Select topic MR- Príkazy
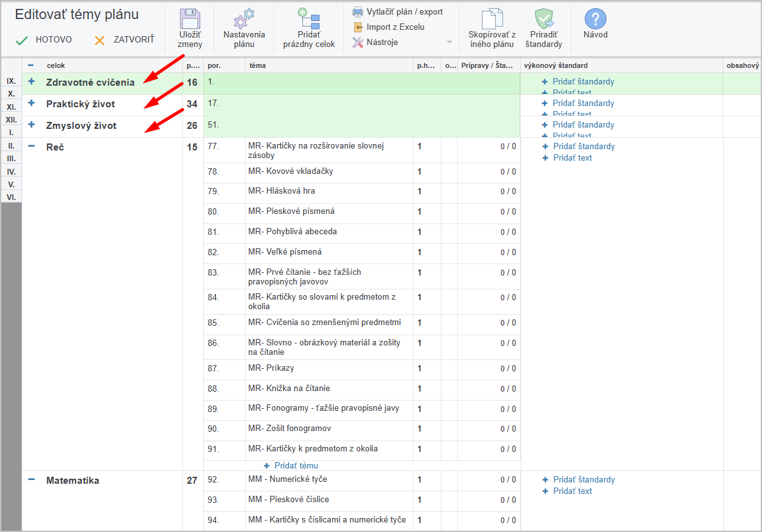762x532 pixels. [x=271, y=368]
